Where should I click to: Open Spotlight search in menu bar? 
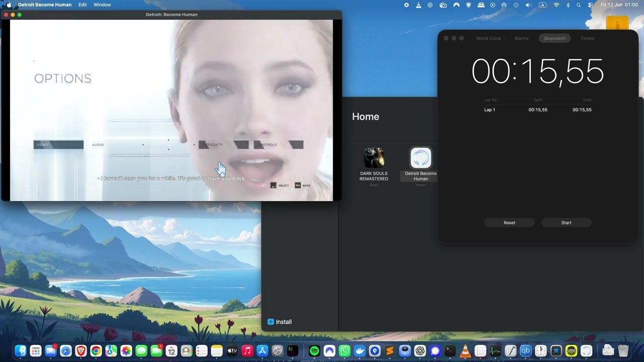click(579, 5)
